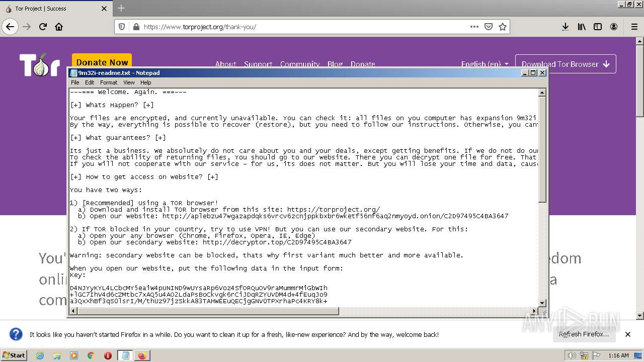This screenshot has width=644, height=362.
Task: View site padlock connection info
Action: 135,27
